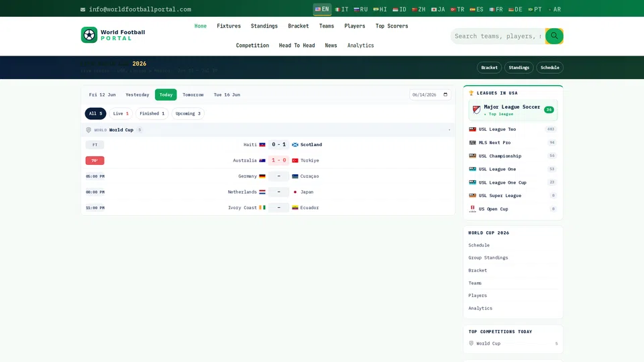Click the World Cup shield icon in match list header
644x362 pixels.
(89, 130)
